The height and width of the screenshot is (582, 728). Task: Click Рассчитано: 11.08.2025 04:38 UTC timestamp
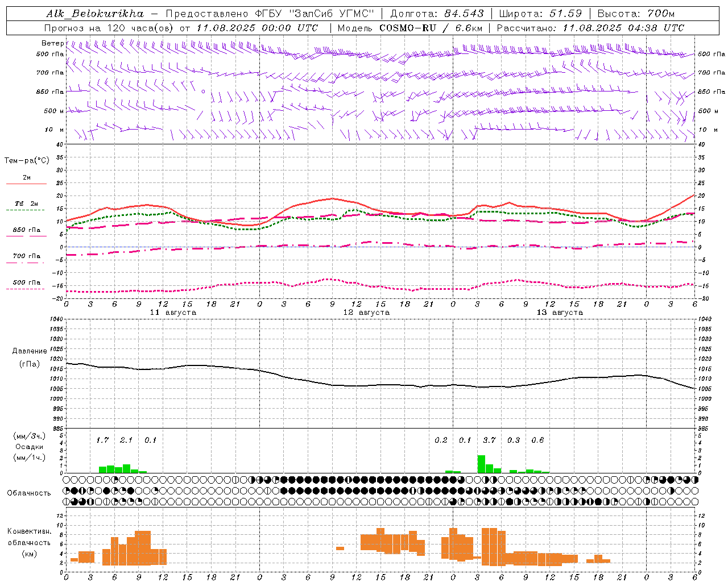pyautogui.click(x=591, y=28)
